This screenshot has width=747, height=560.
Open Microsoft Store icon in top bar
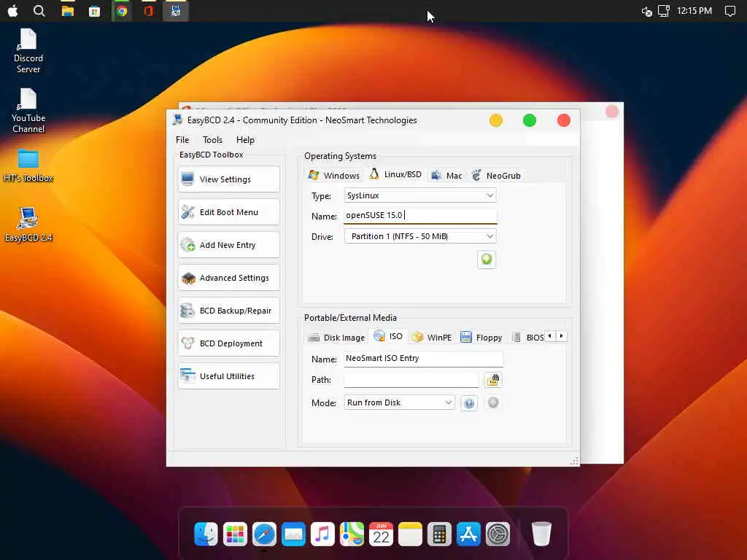pyautogui.click(x=94, y=11)
